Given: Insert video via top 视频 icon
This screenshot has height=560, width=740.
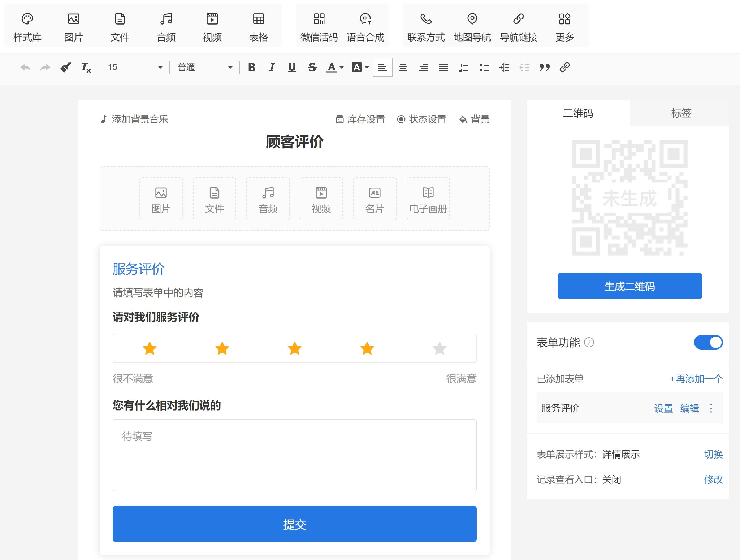Looking at the screenshot, I should 212,27.
